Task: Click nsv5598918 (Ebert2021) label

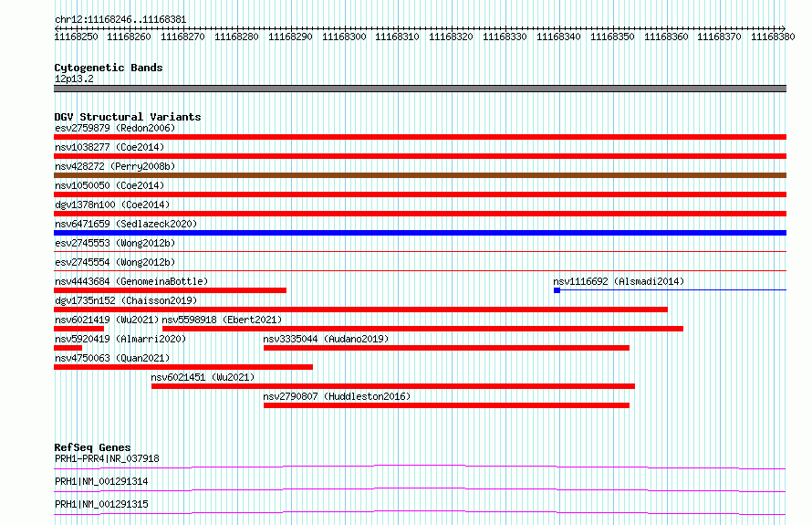Action: [223, 320]
